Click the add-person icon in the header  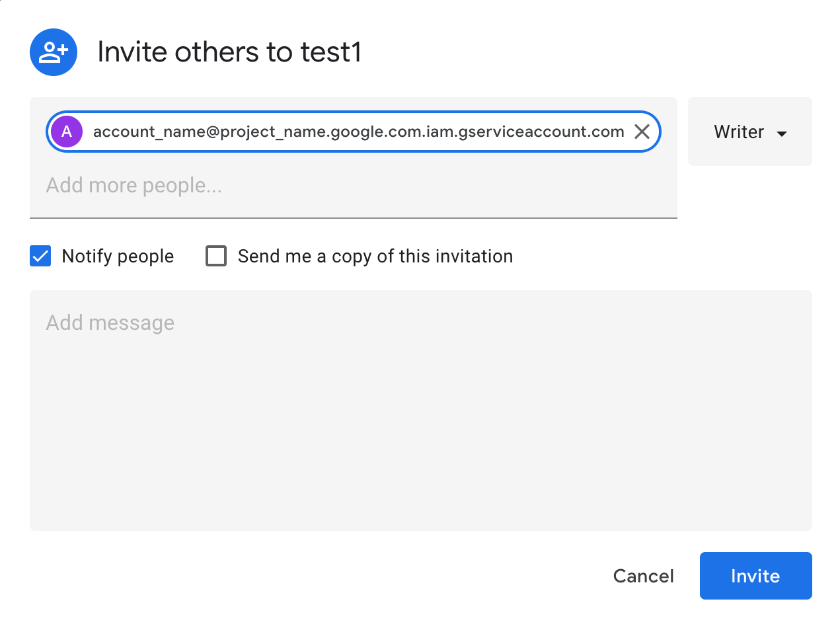[54, 52]
